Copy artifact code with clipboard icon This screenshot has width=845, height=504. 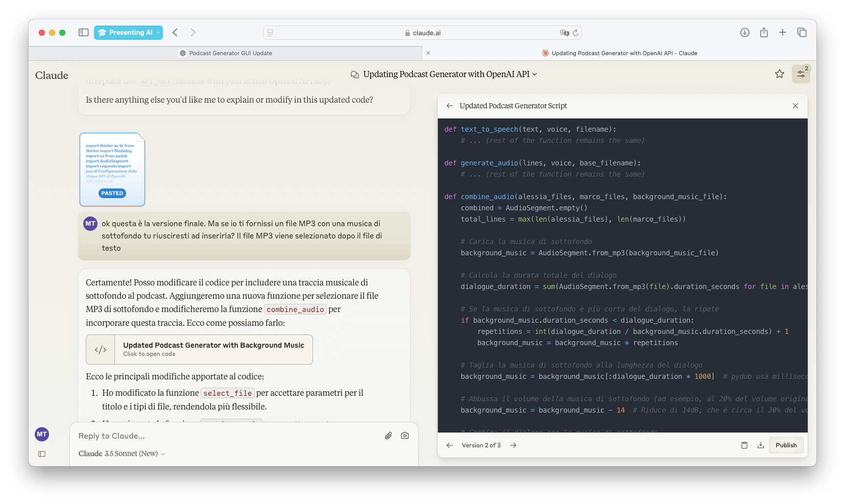coord(744,445)
